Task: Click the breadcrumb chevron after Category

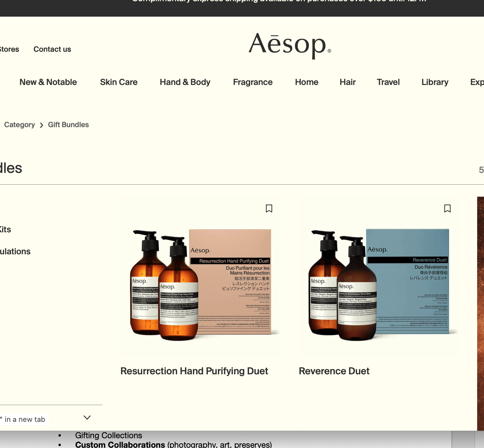Action: coord(41,125)
